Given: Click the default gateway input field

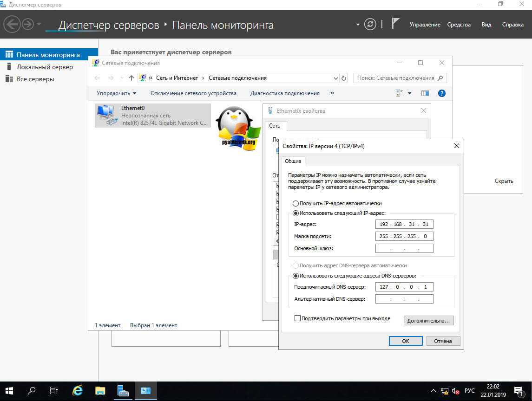Looking at the screenshot, I should pos(404,248).
